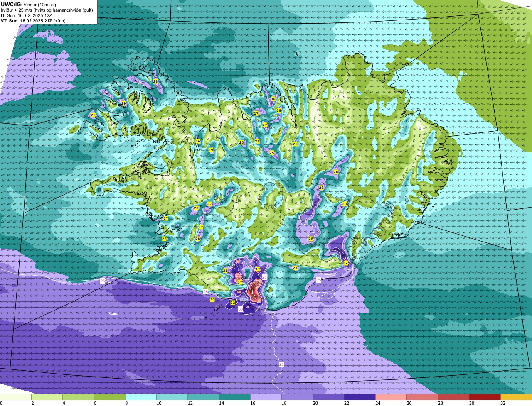Select the 28–30 m/s red legend segment
This screenshot has height=406, width=532.
tap(454, 397)
